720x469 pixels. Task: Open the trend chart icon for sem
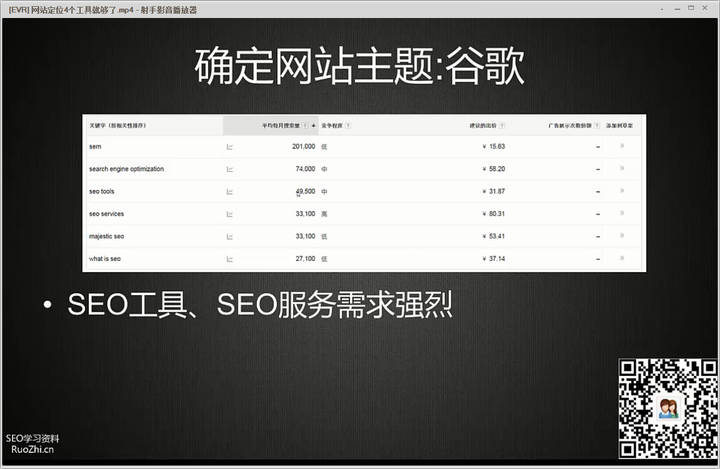(230, 147)
